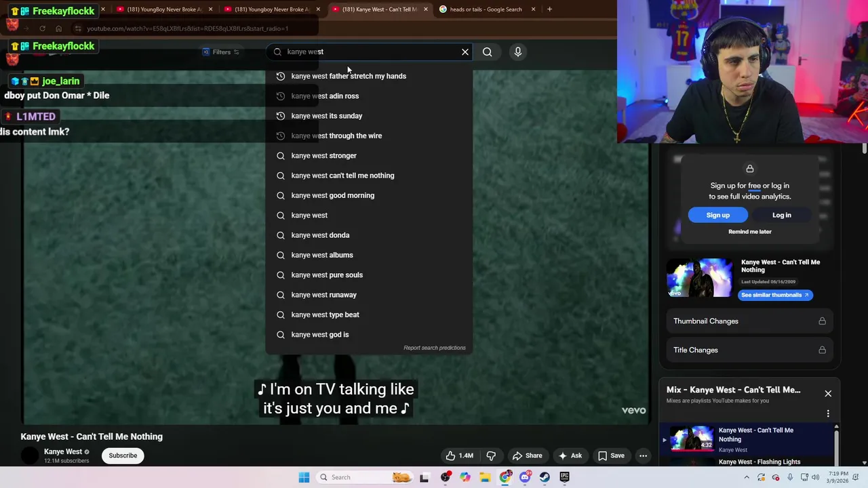Click history clock icon beside 'adin ross' suggestion
The height and width of the screenshot is (488, 868).
coord(280,96)
